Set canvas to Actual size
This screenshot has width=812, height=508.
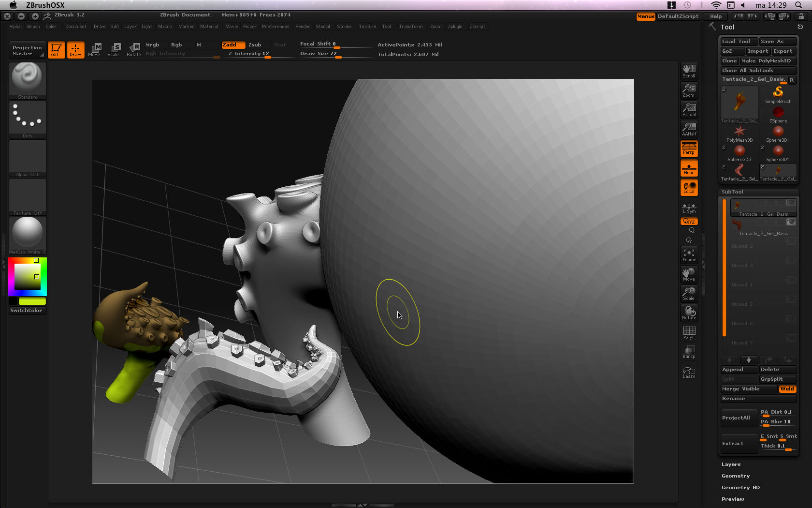click(689, 110)
